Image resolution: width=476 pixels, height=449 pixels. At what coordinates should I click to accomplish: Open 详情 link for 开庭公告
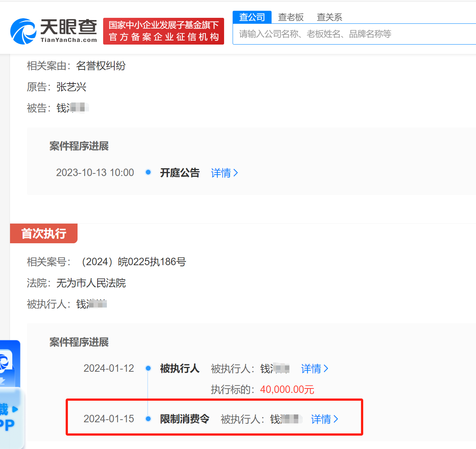click(224, 173)
